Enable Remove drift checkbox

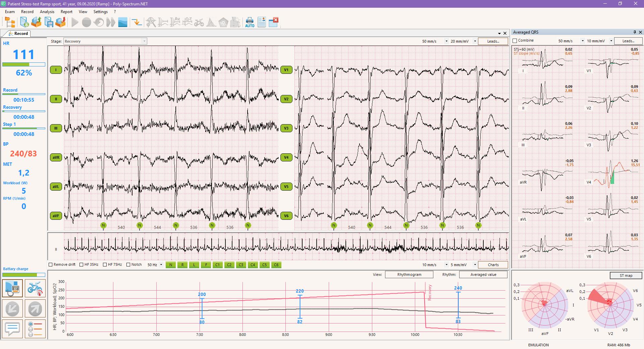click(51, 265)
